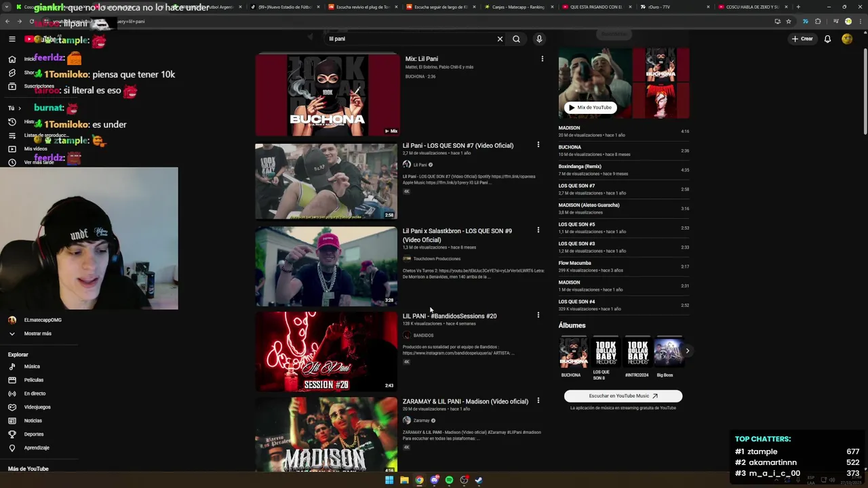Open options for Madison video result
868x488 pixels.
coord(538,401)
